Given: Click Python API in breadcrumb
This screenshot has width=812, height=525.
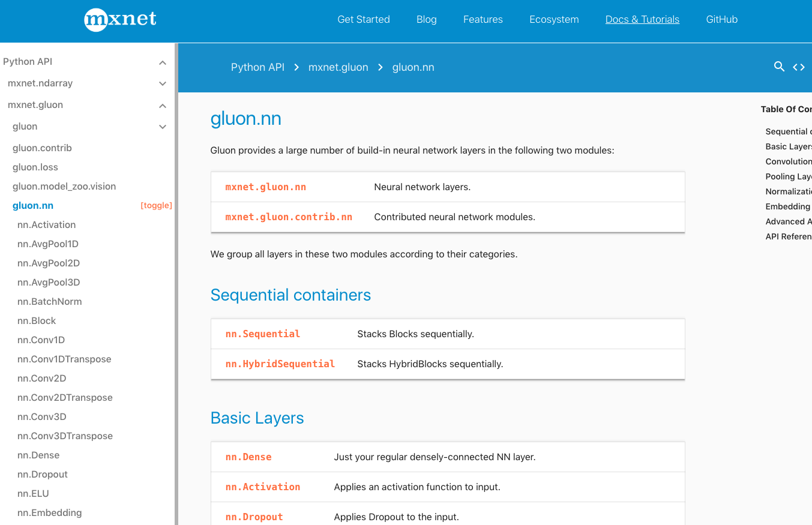Looking at the screenshot, I should pos(257,67).
